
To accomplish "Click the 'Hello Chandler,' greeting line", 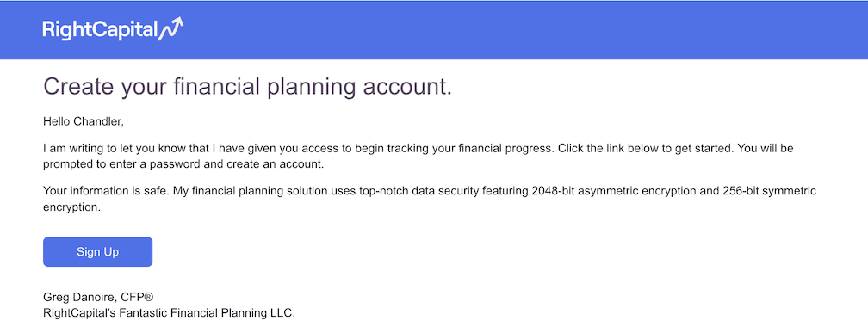I will [79, 121].
